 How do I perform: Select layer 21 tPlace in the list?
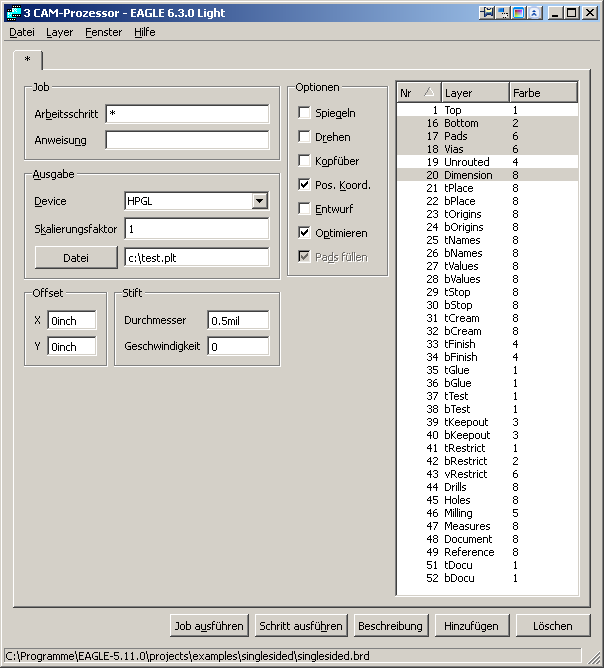click(x=487, y=188)
